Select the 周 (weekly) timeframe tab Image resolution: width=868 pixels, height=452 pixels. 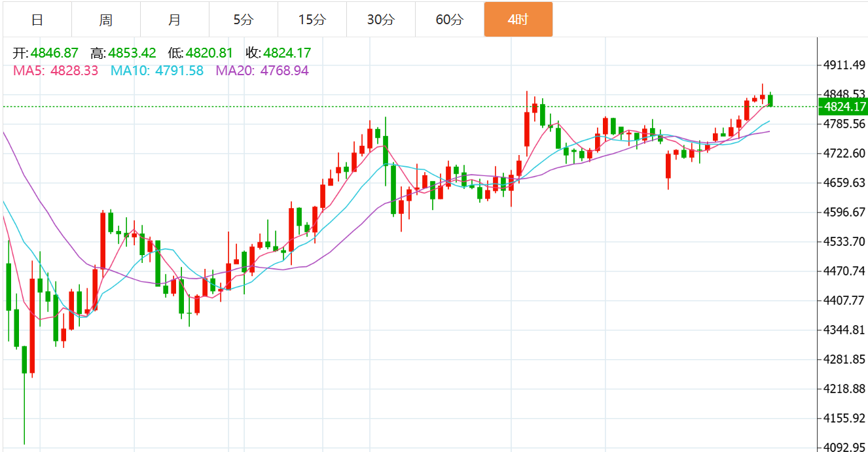click(x=106, y=20)
